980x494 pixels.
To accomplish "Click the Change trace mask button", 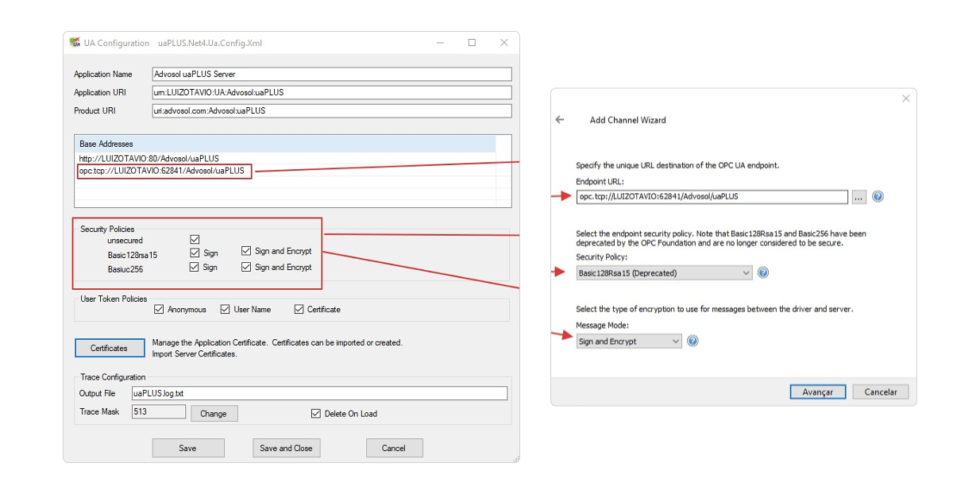I will coord(213,414).
